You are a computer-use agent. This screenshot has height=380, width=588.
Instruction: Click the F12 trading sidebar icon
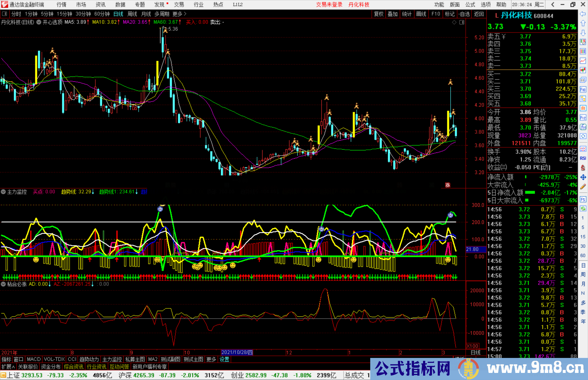pos(583,118)
